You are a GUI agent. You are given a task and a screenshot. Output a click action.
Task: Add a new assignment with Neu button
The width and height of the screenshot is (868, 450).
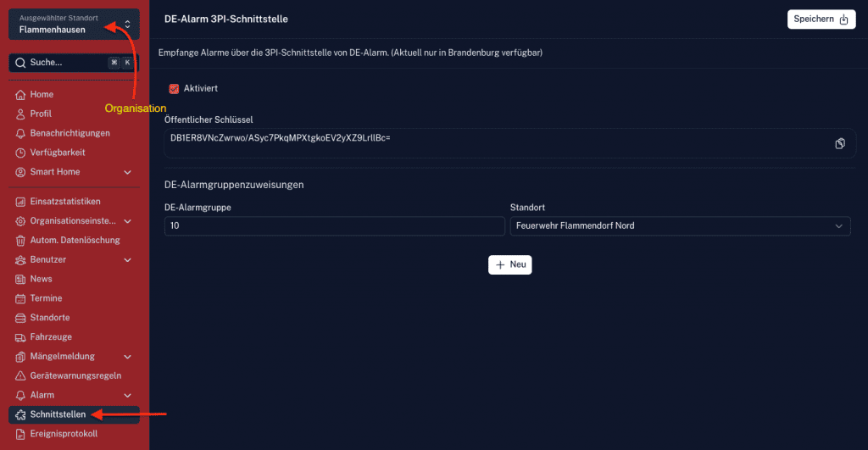coord(510,264)
